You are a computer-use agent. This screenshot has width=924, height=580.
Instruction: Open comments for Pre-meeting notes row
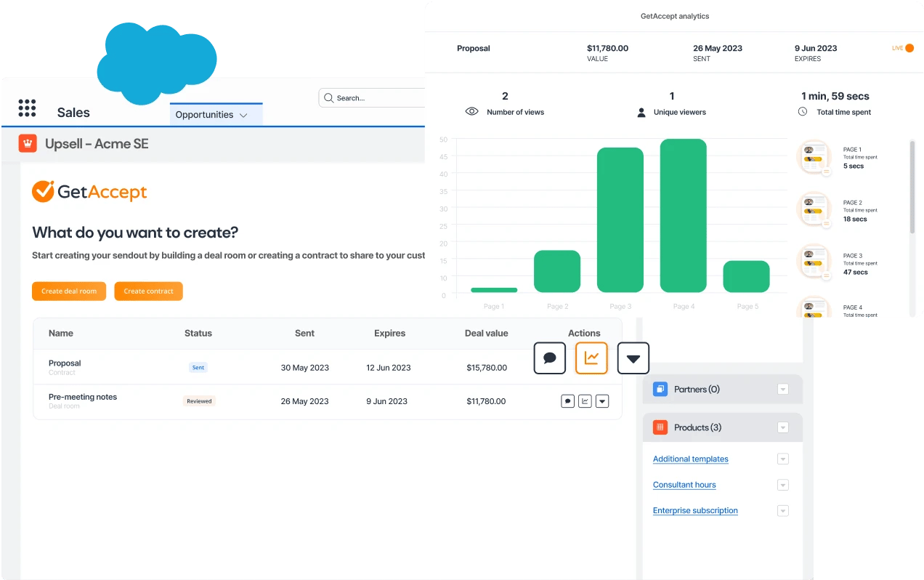(x=568, y=401)
